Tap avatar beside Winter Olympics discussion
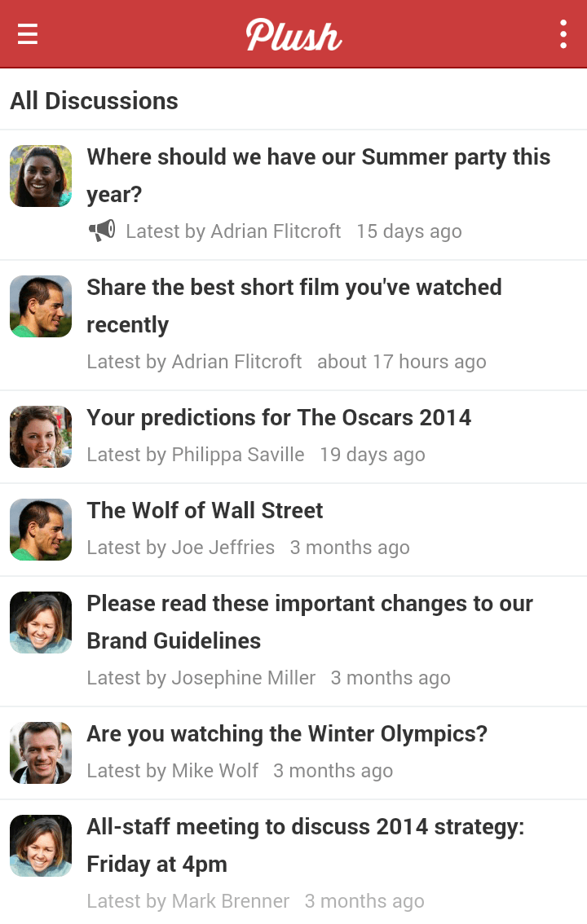The image size is (587, 924). point(41,753)
